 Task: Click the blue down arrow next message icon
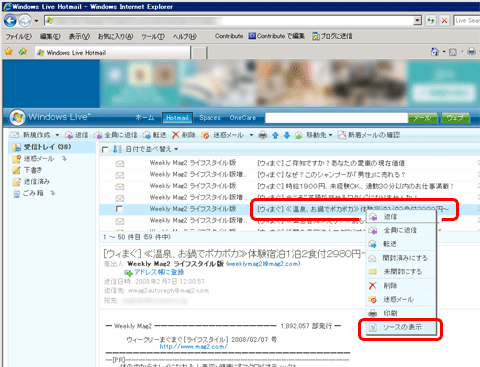[x=287, y=135]
